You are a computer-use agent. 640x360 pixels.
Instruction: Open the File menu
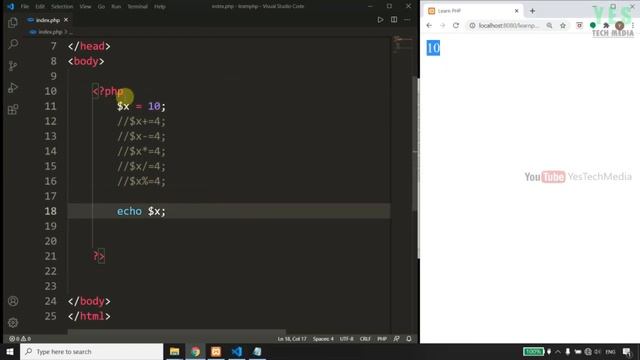click(x=25, y=7)
